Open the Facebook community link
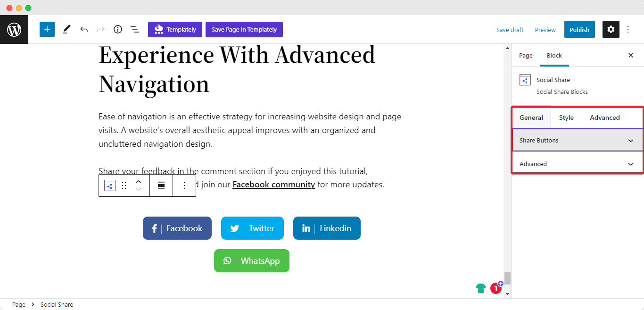644x310 pixels. tap(273, 184)
